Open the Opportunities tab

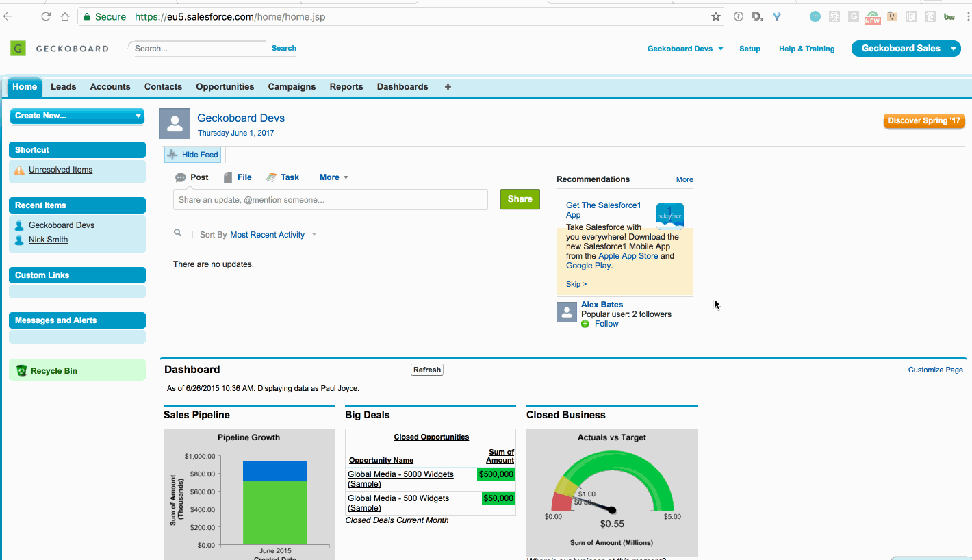click(x=225, y=87)
